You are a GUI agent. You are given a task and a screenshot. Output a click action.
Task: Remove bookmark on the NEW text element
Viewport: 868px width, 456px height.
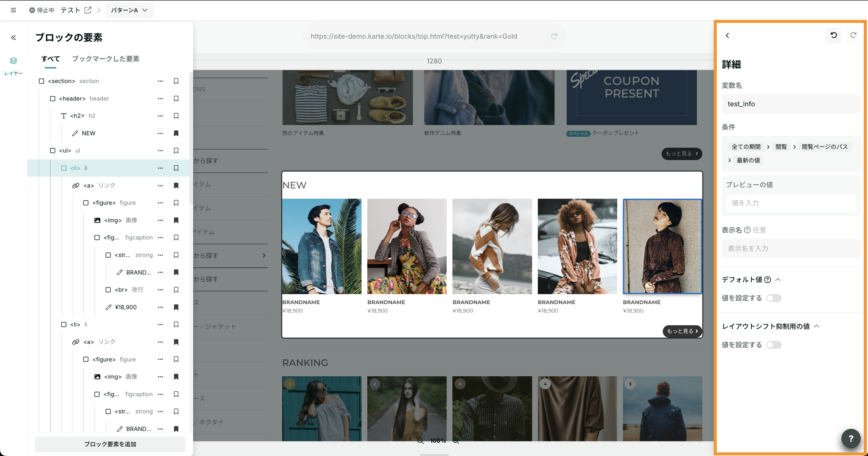coord(176,133)
